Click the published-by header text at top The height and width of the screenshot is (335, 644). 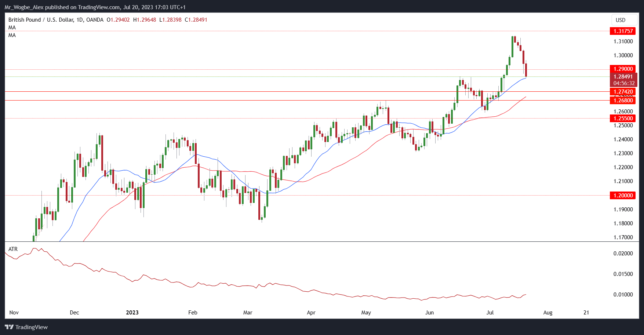click(95, 7)
